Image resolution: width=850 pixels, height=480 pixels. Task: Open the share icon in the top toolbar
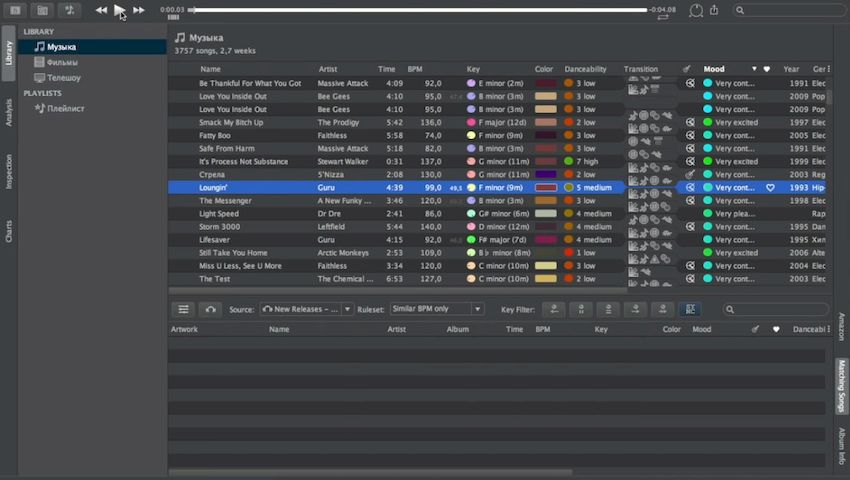click(x=714, y=10)
